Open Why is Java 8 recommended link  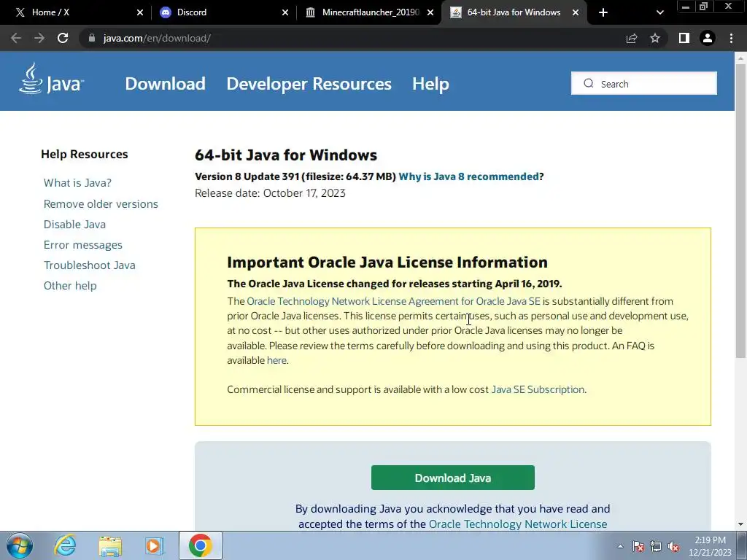point(468,176)
